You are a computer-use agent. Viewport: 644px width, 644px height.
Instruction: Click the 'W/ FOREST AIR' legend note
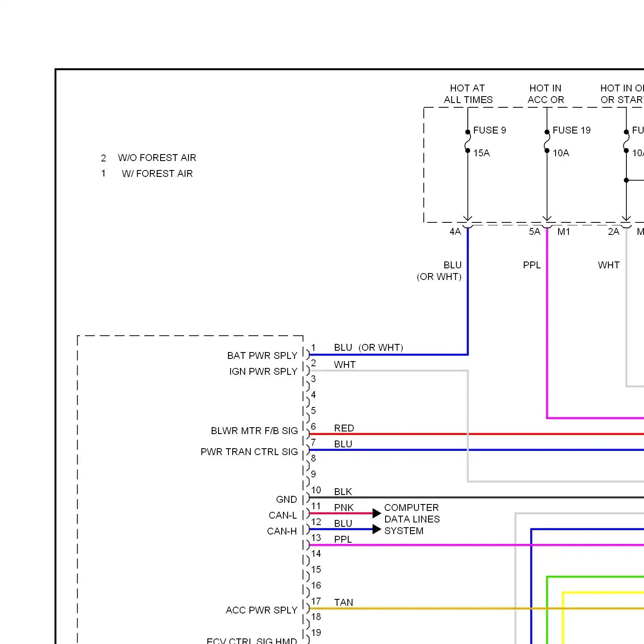[x=157, y=173]
